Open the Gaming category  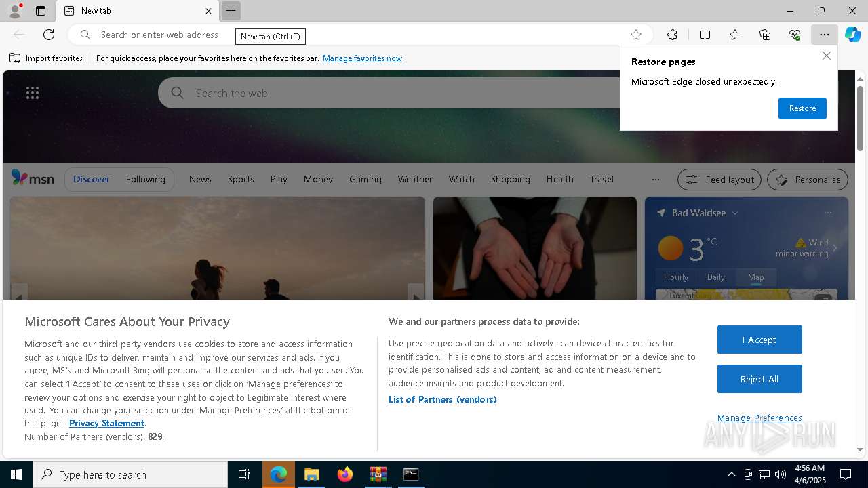366,179
